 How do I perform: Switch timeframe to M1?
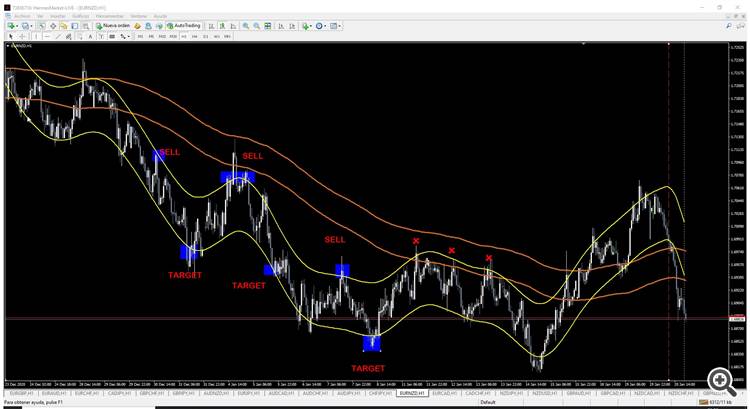pos(140,36)
